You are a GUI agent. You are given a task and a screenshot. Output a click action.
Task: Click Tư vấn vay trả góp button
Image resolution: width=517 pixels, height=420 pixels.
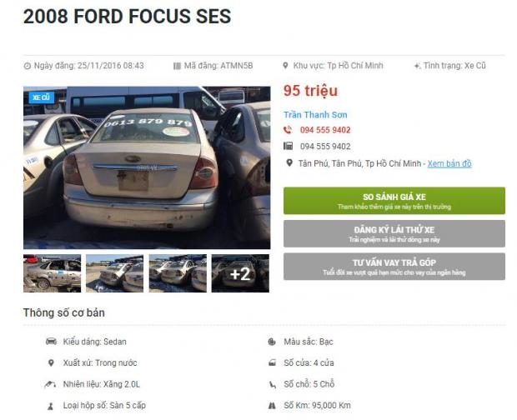[x=394, y=267]
